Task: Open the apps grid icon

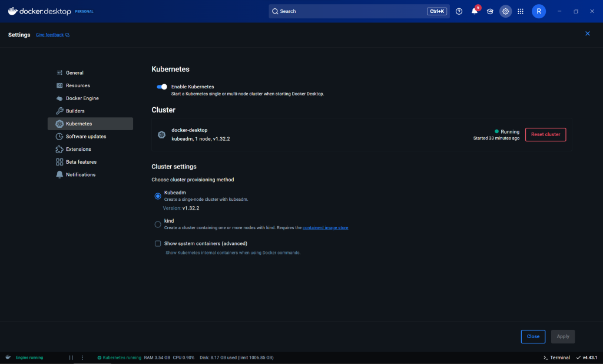Action: [521, 11]
